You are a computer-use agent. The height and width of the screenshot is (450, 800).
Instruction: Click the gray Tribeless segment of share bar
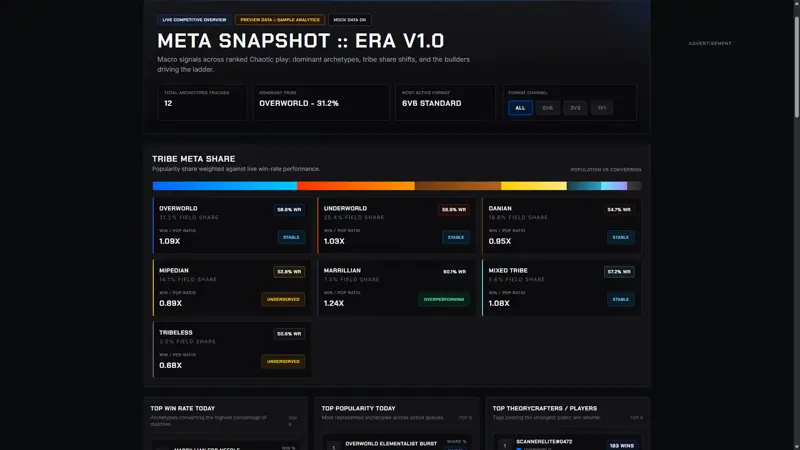pos(634,186)
